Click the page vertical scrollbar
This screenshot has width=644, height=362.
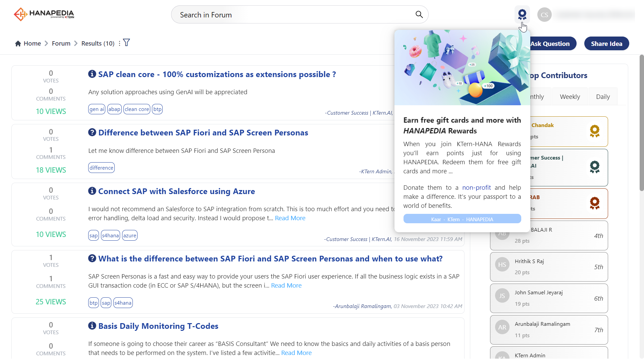click(x=641, y=123)
